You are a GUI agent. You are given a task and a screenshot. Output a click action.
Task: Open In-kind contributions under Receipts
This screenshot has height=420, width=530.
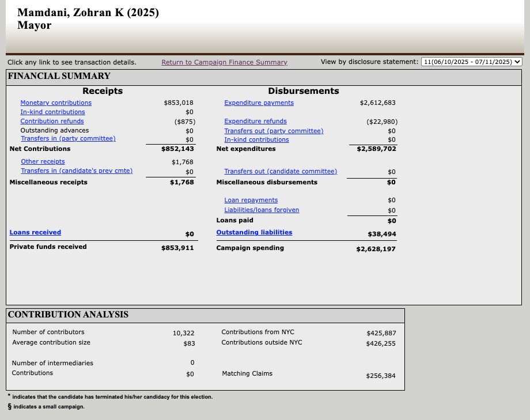pyautogui.click(x=52, y=112)
